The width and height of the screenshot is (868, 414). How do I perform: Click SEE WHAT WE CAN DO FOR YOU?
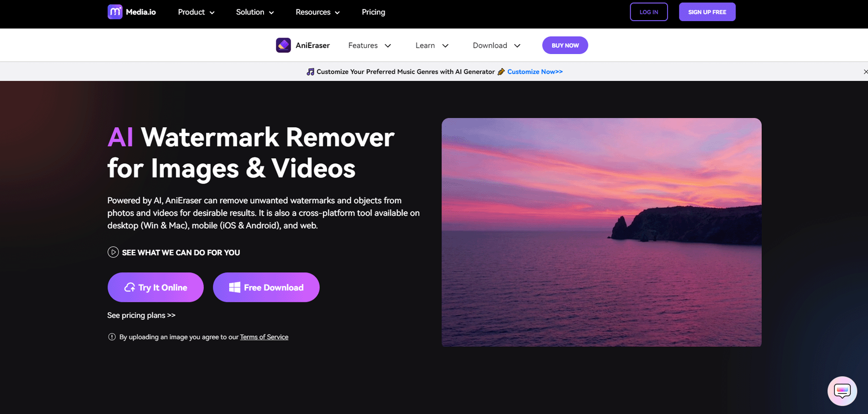pos(181,253)
